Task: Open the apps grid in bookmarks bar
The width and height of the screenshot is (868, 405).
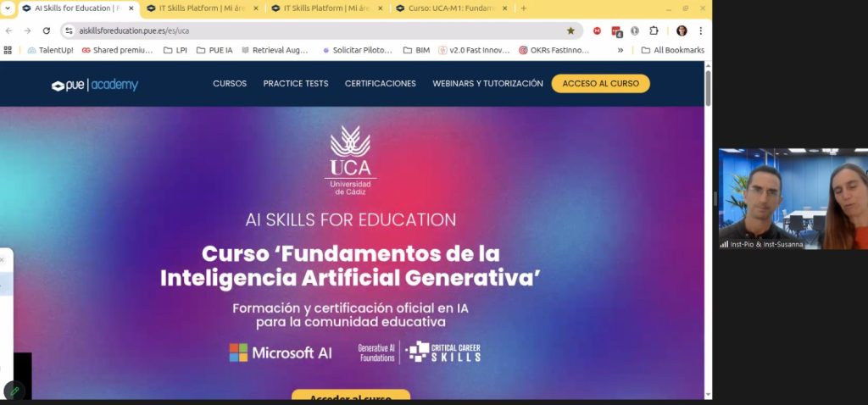Action: [x=8, y=50]
